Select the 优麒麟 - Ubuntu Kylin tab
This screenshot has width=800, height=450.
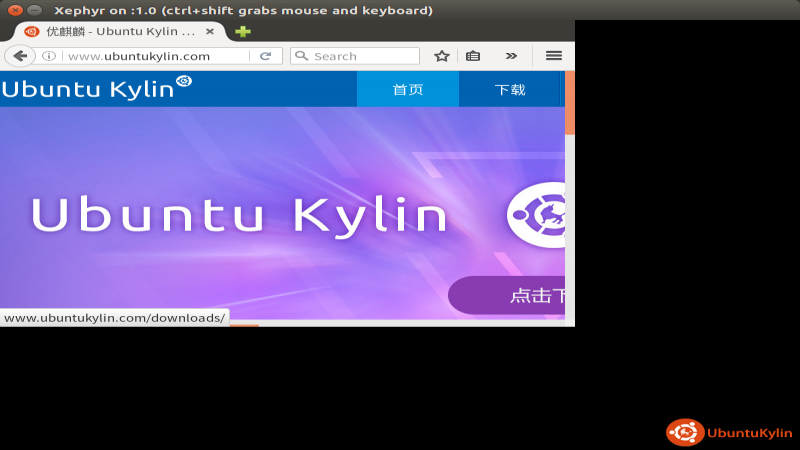(x=120, y=32)
